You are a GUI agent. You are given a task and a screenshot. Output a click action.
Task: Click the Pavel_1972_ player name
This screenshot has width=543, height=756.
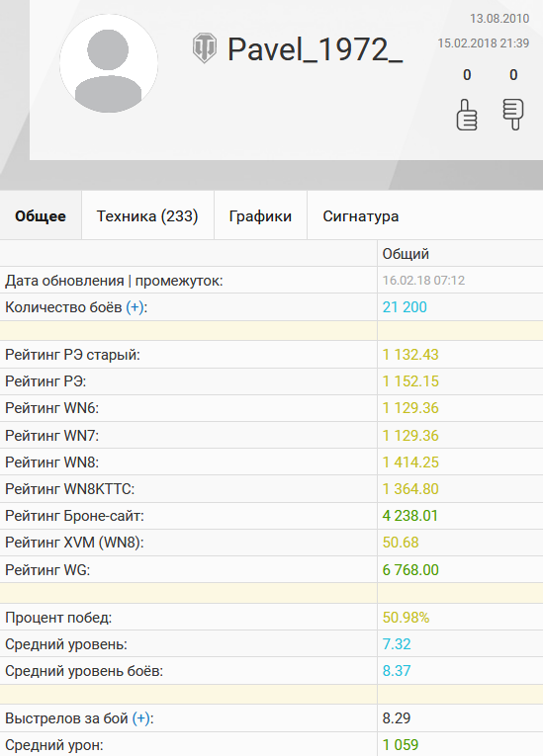click(315, 49)
